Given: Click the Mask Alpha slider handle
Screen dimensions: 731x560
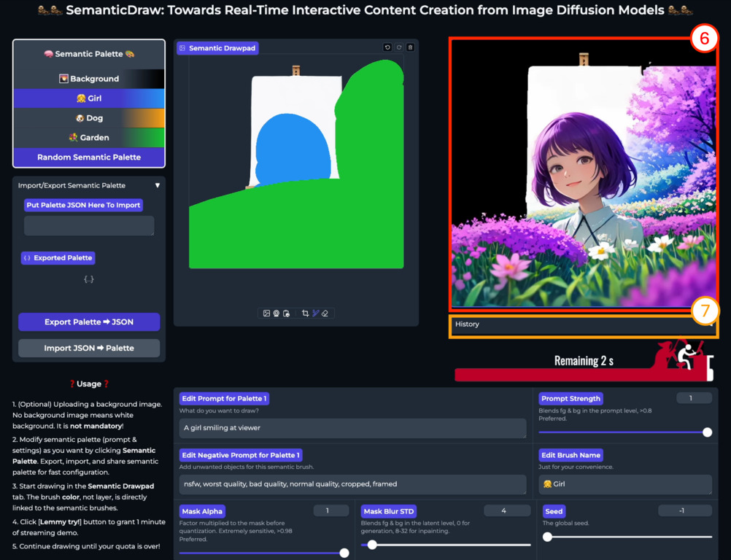Looking at the screenshot, I should pos(344,553).
